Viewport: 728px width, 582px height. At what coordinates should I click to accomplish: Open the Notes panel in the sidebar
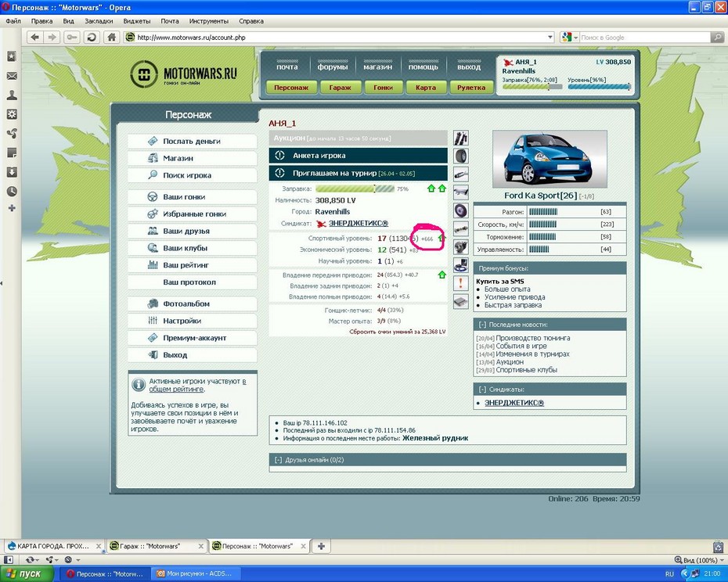pos(12,153)
